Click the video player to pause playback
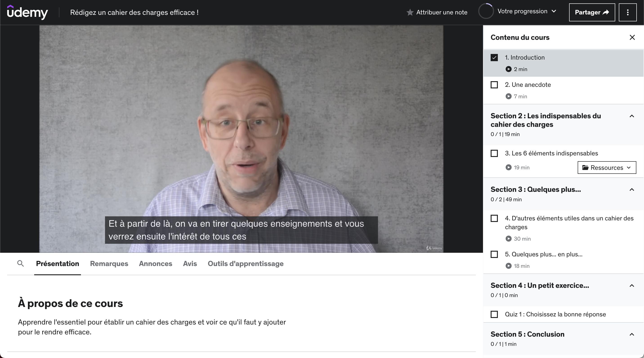The image size is (644, 358). (x=241, y=125)
